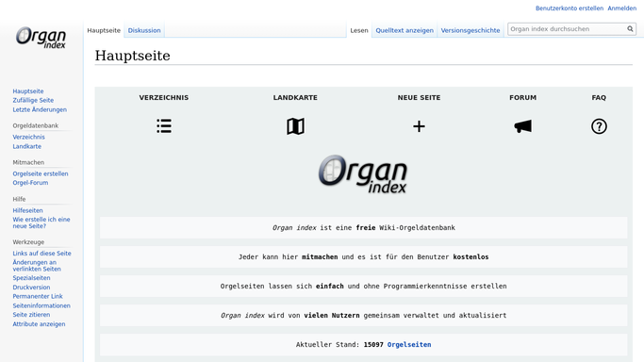
Task: Click the Anmelden link
Action: 621,8
